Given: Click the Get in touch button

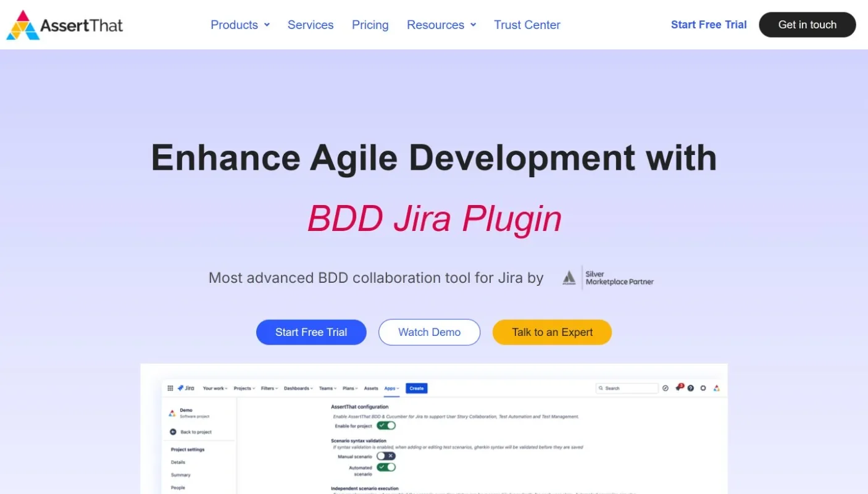Looking at the screenshot, I should pyautogui.click(x=807, y=25).
